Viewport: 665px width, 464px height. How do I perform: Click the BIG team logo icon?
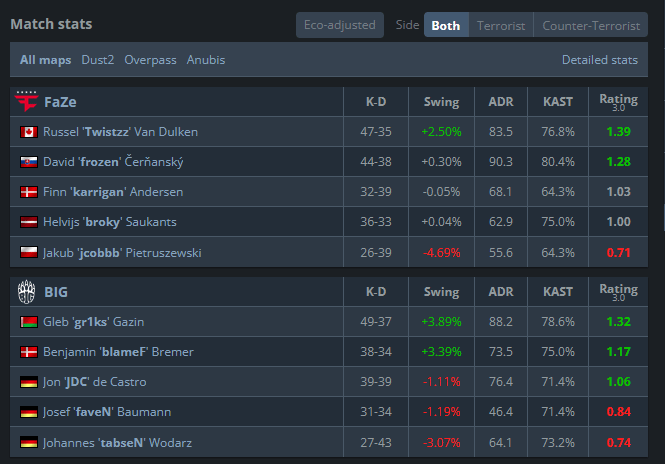click(x=27, y=292)
